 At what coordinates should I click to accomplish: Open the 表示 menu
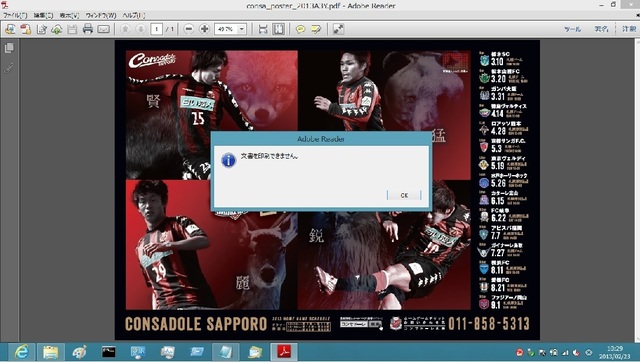point(69,16)
